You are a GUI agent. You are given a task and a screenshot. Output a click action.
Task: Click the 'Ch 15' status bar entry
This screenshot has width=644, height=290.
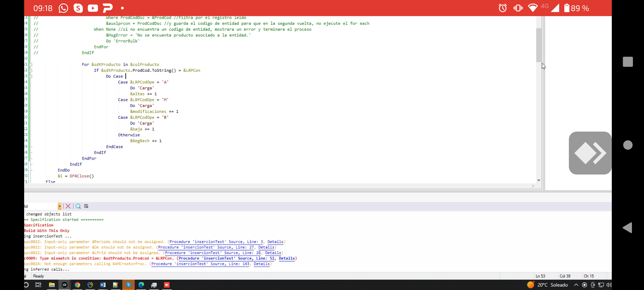click(589, 276)
